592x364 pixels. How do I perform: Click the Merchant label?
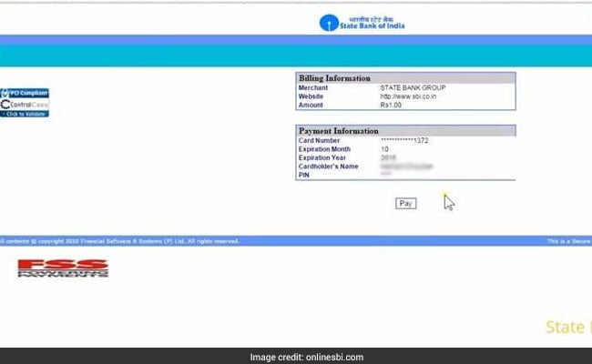[x=313, y=87]
